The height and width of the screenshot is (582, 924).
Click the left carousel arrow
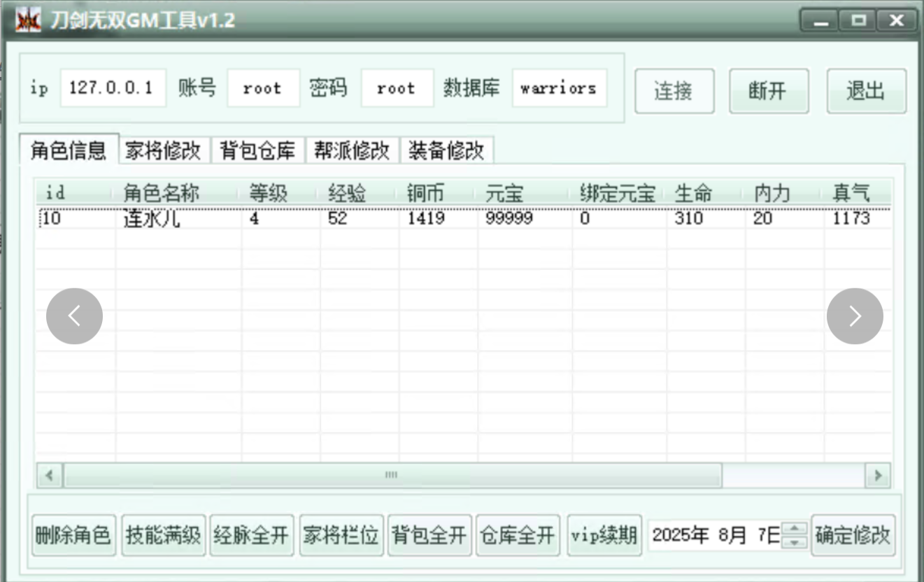pos(73,316)
